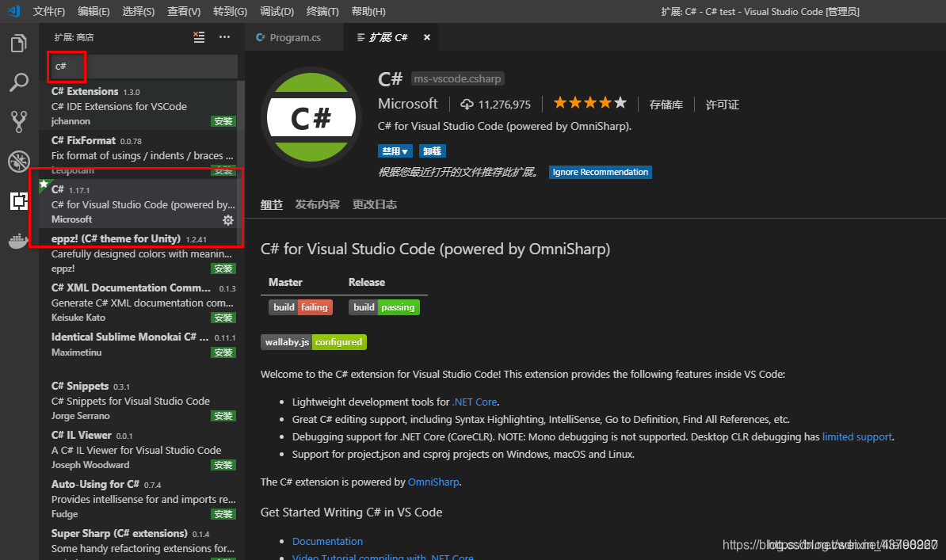946x560 pixels.
Task: Select the 更改日志 changelog tab
Action: tap(375, 204)
